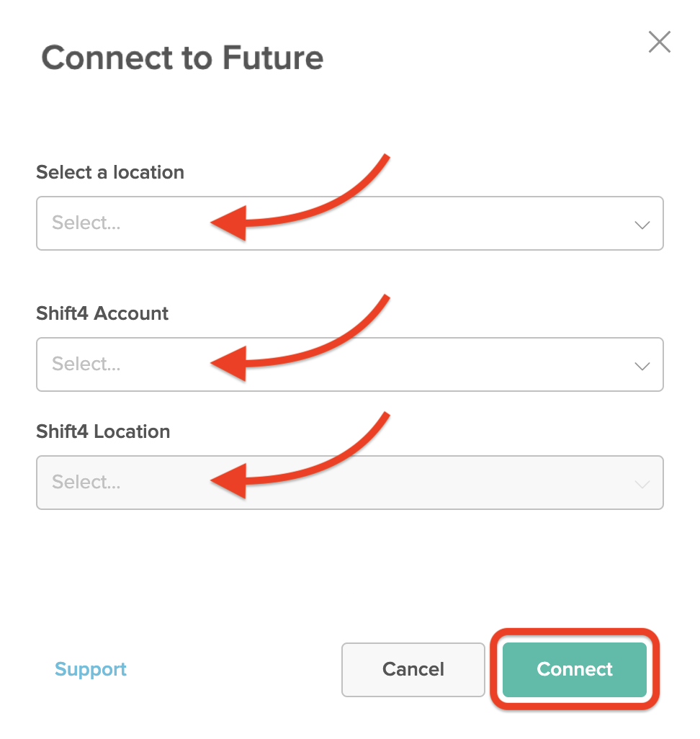The height and width of the screenshot is (739, 700).
Task: Click the "Select..." placeholder under Shift4 Location
Action: click(x=86, y=483)
